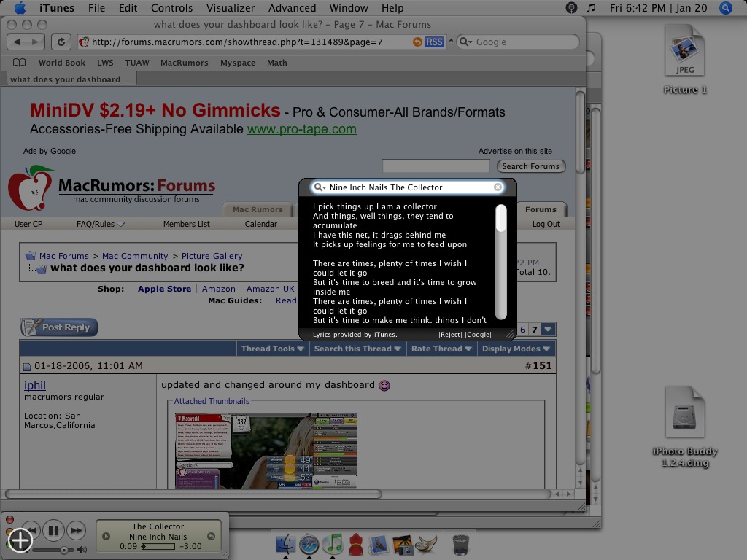Screen dimensions: 747x560
Task: Open the Picture Gallery breadcrumb link
Action: click(212, 256)
